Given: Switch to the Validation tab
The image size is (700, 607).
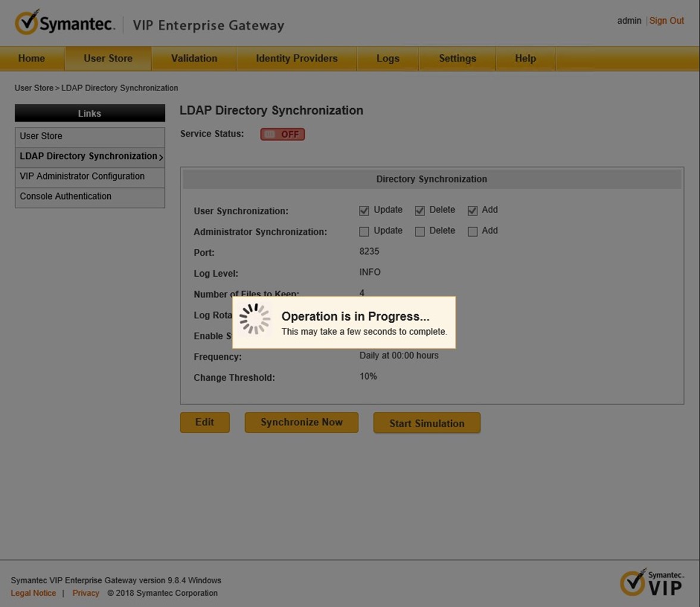Looking at the screenshot, I should pos(194,58).
